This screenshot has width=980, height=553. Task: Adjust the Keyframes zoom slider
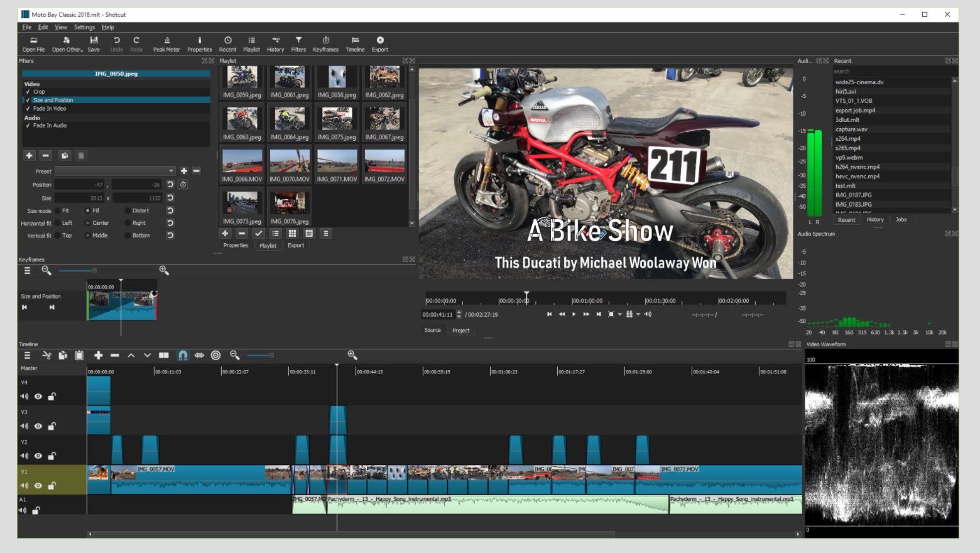(105, 270)
